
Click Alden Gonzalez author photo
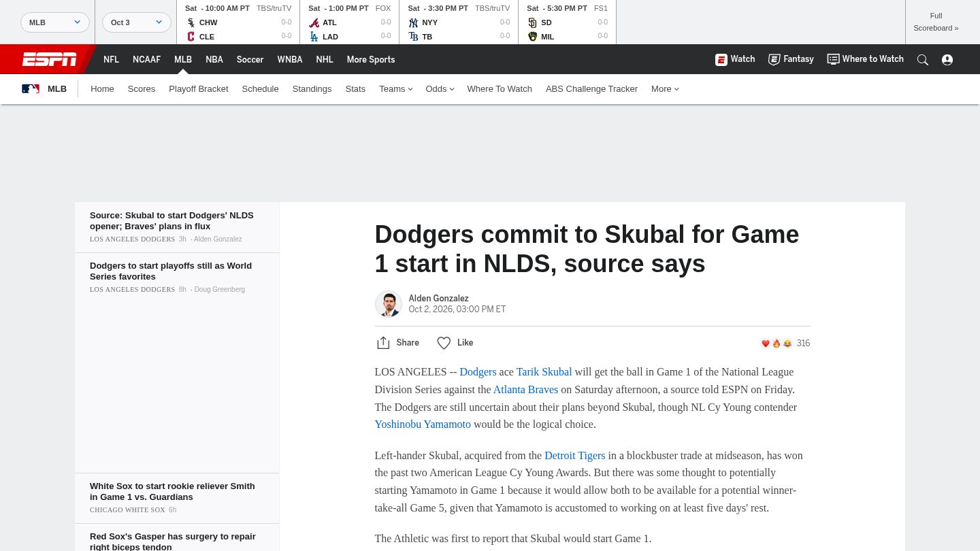[x=389, y=304]
